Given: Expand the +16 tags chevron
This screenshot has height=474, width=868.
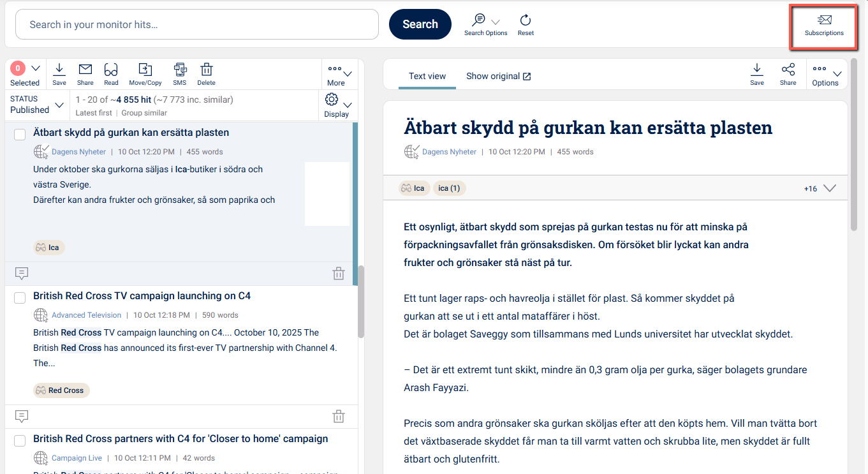Looking at the screenshot, I should 829,188.
